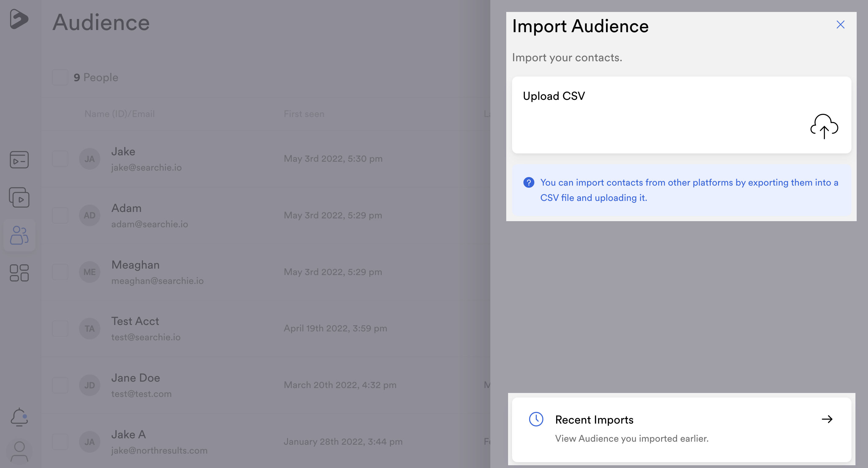The height and width of the screenshot is (468, 868).
Task: Click the Searchie logo in sidebar
Action: click(x=19, y=19)
